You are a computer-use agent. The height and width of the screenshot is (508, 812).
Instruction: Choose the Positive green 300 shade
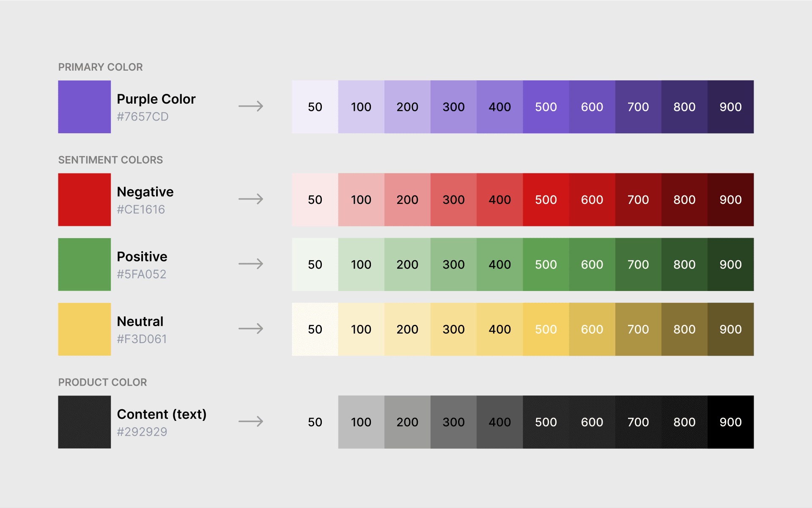pos(453,264)
